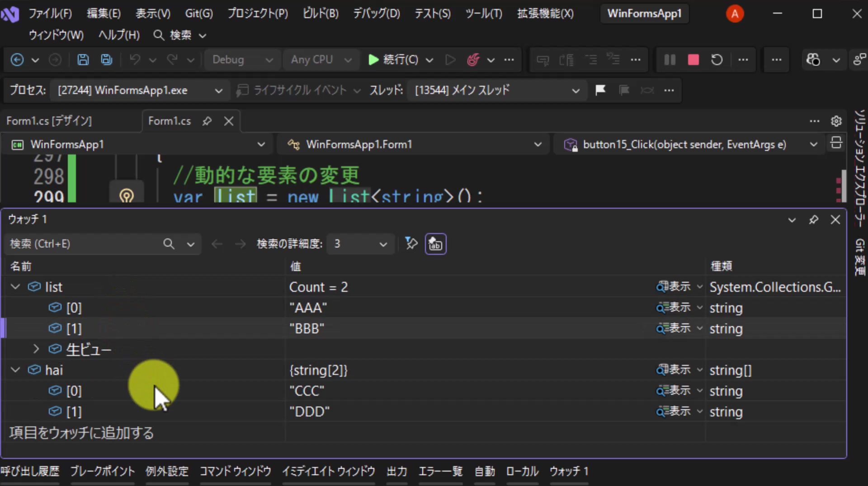Open the ブレークポイント tab
868x486 pixels.
(x=103, y=471)
